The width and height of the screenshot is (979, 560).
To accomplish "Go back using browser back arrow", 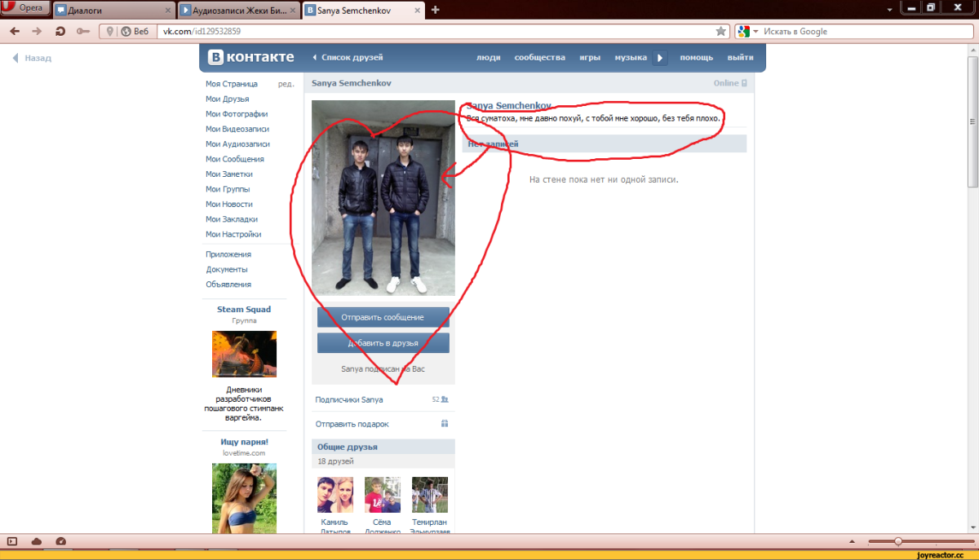I will (15, 31).
